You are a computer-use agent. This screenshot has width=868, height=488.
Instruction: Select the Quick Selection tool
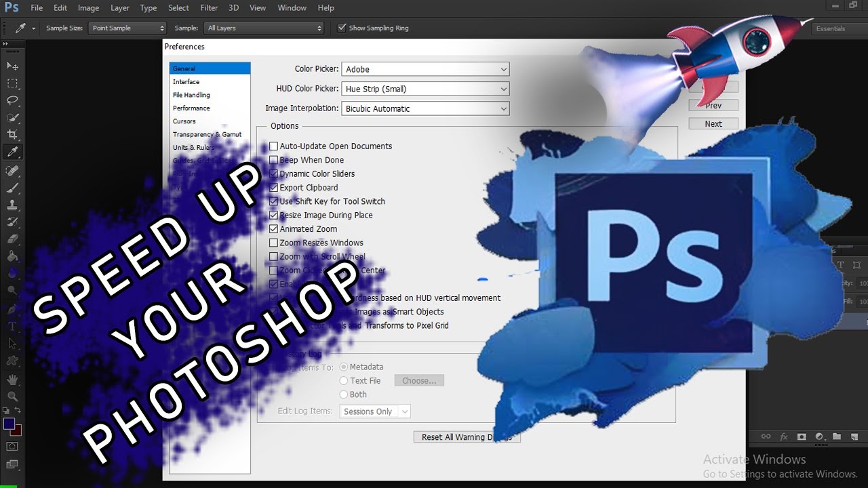tap(12, 118)
